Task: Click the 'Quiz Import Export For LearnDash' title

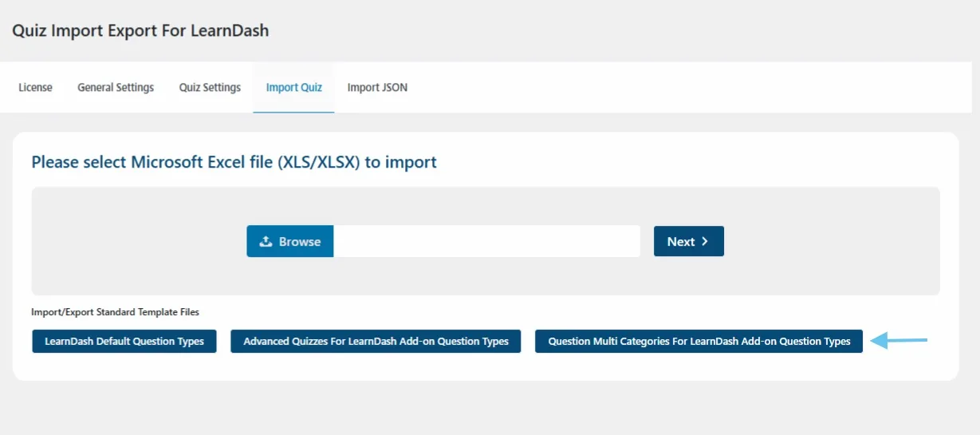Action: (x=140, y=31)
